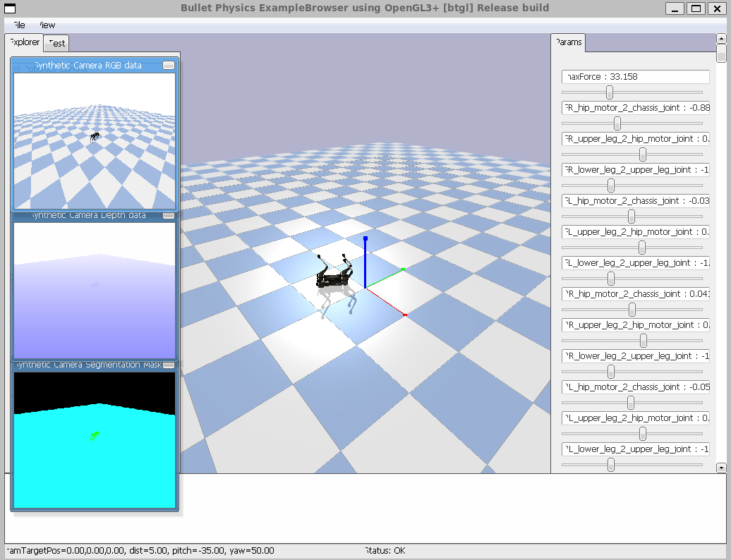Click the Params scrollbar up arrow
The height and width of the screenshot is (560, 731).
point(721,39)
